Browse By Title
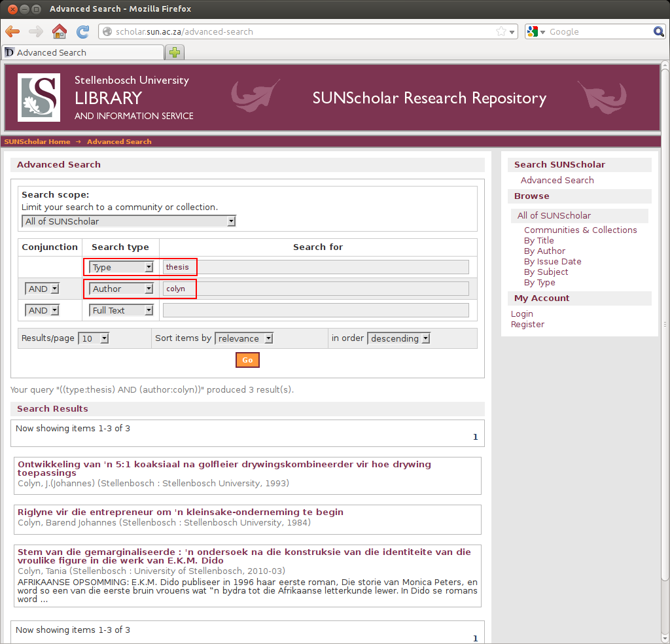This screenshot has width=670, height=644. click(x=539, y=241)
